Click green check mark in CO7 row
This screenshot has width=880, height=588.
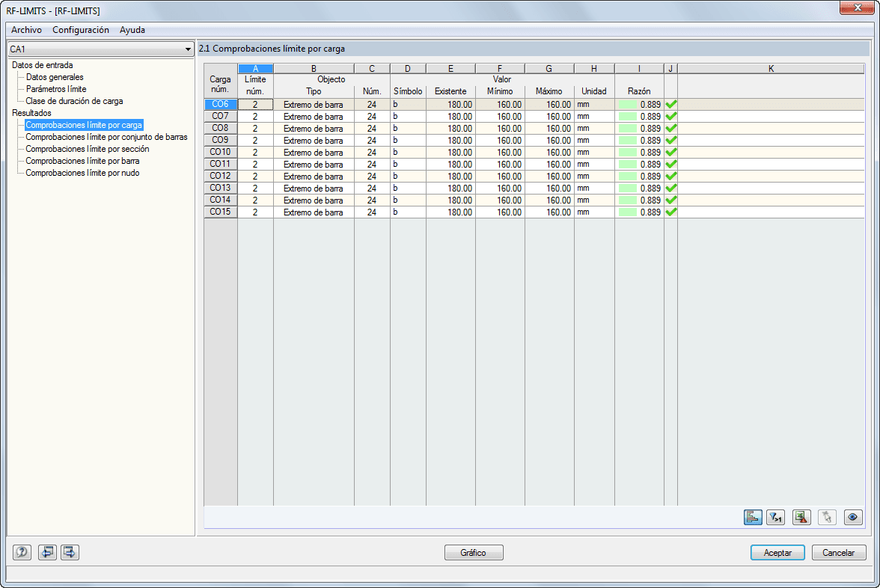[x=670, y=116]
